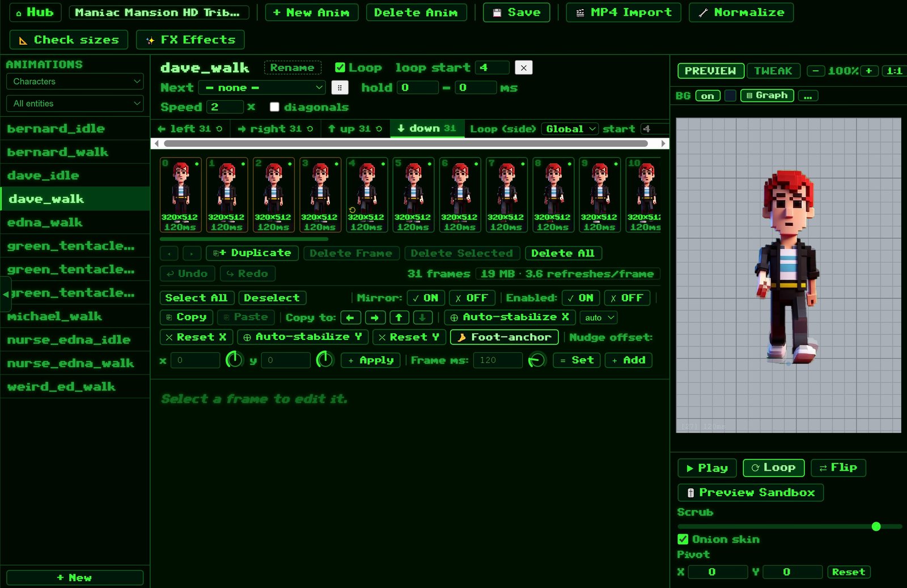Viewport: 907px width, 588px height.
Task: Clear the loop start value with X
Action: [x=524, y=68]
